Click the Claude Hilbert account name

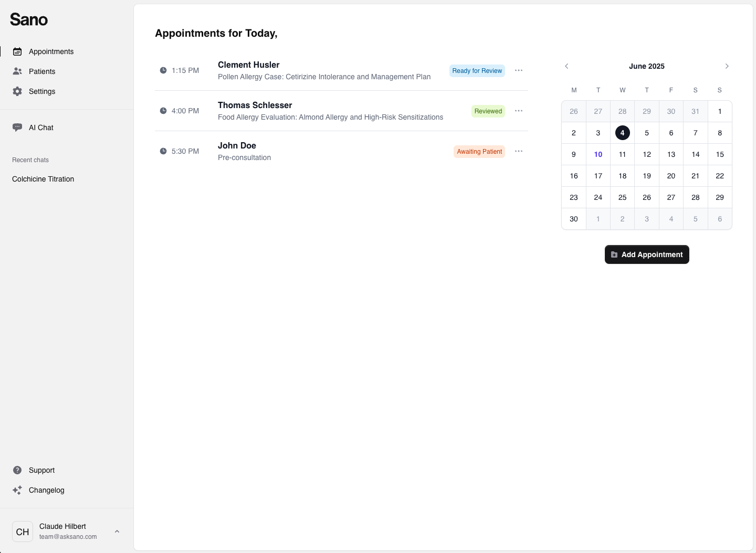[62, 526]
